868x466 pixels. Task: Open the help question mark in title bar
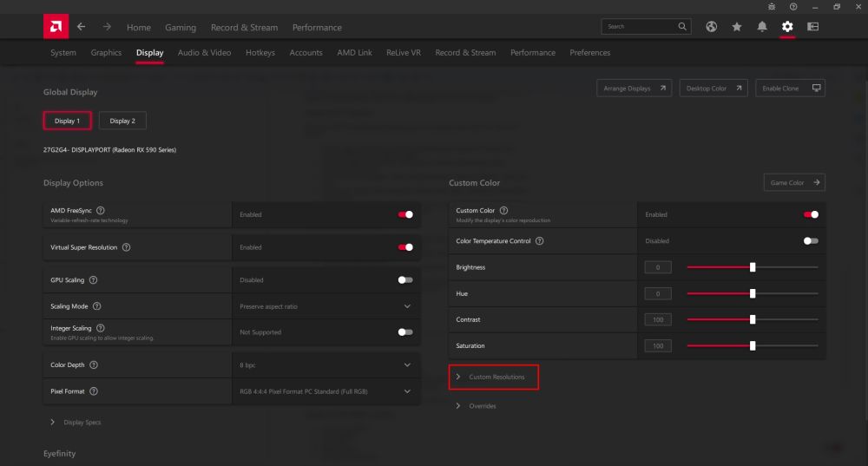793,7
